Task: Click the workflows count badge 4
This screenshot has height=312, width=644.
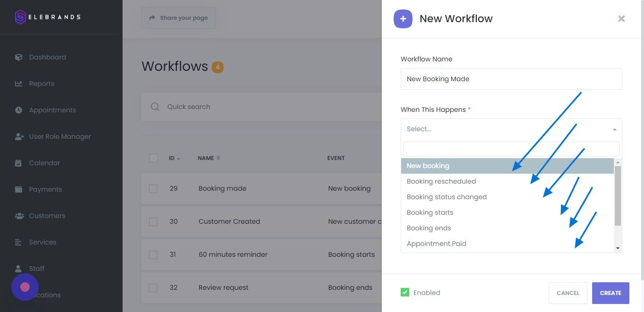Action: click(x=217, y=67)
